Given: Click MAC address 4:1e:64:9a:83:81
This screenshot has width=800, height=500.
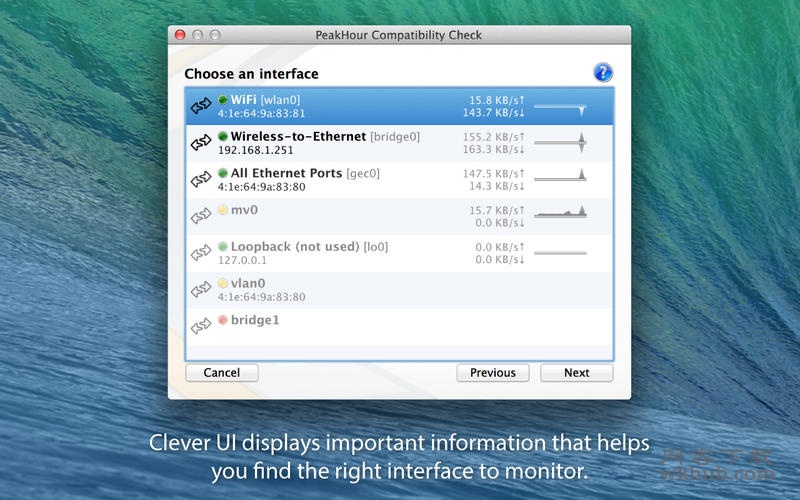Looking at the screenshot, I should click(261, 113).
